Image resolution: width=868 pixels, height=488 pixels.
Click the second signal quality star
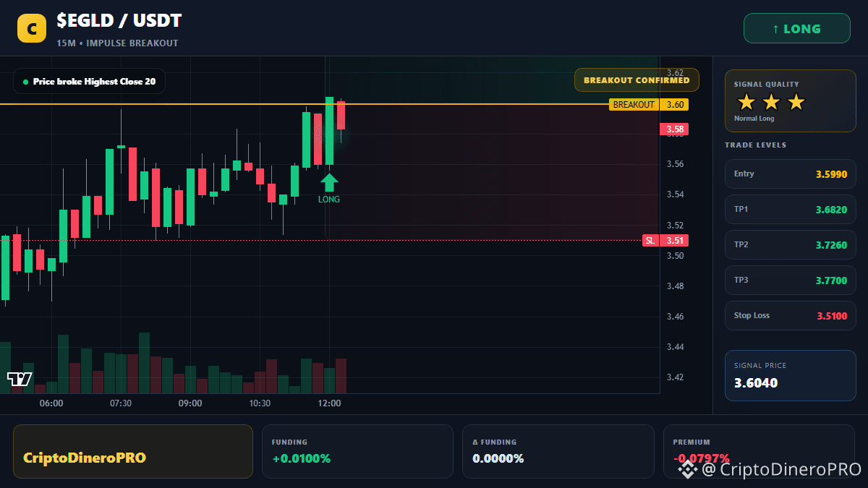[x=771, y=102]
